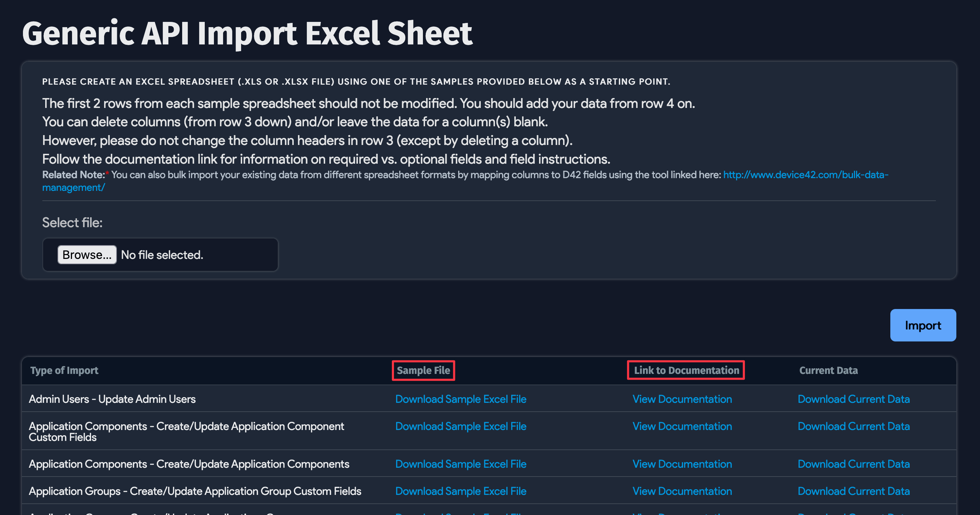View Documentation for Application Group Custom Fields

682,491
